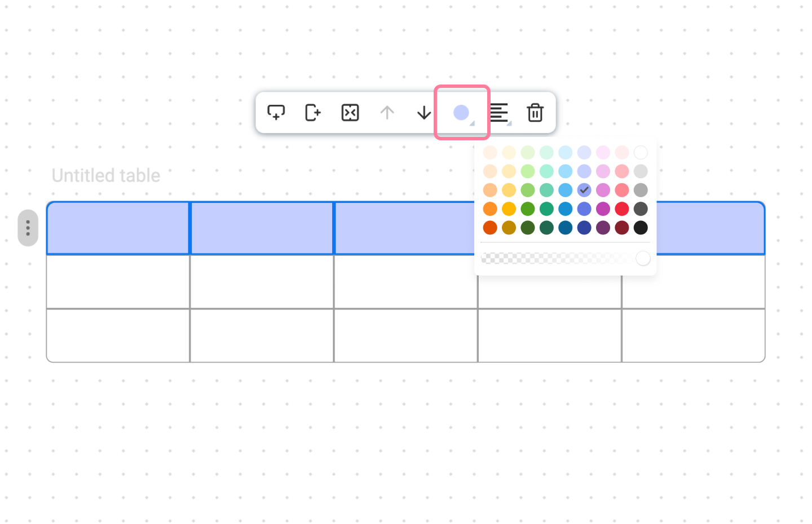Viewport: 812px width, 524px height.
Task: Open the cell fill color picker
Action: (x=461, y=112)
